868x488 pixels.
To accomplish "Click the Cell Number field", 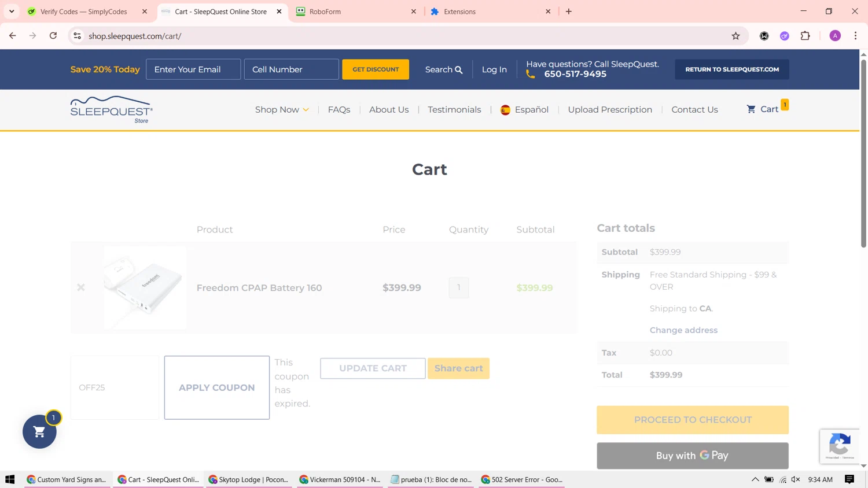I will [x=292, y=69].
